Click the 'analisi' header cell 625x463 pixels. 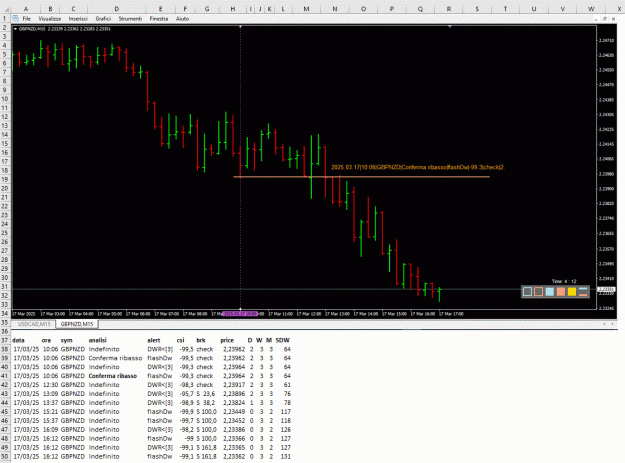[98, 340]
